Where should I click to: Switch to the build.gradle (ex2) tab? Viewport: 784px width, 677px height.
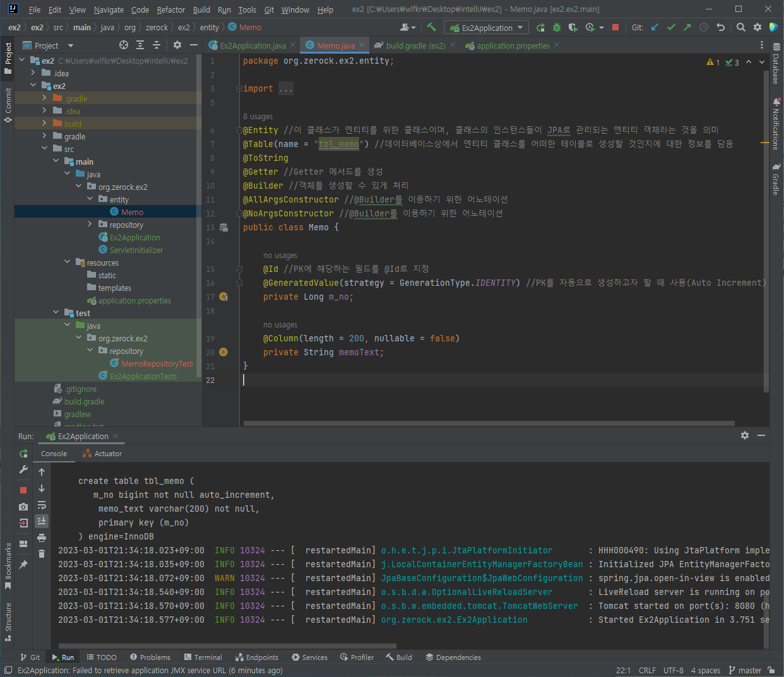point(415,45)
